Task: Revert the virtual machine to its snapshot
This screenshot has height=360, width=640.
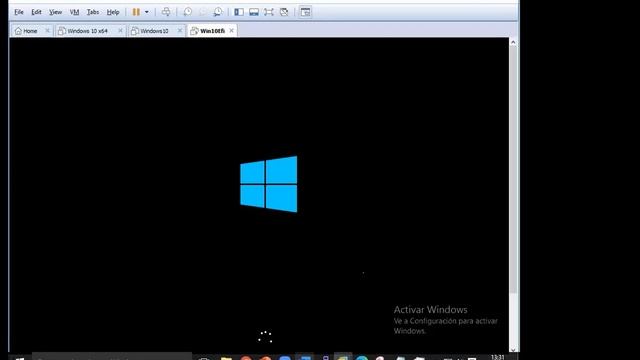Action: pyautogui.click(x=203, y=12)
